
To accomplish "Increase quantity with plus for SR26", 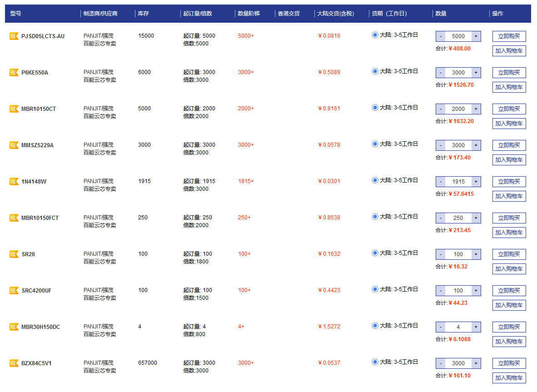I will click(476, 254).
